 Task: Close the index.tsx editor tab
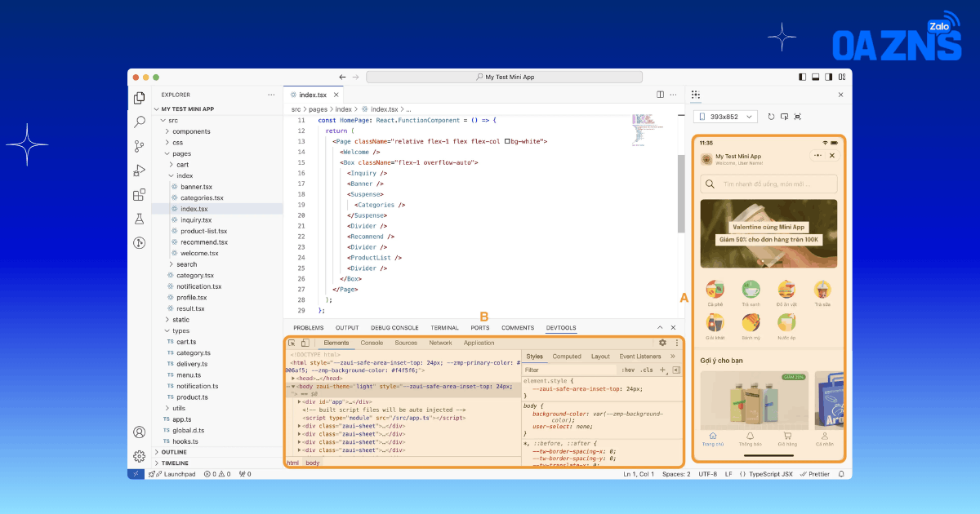(334, 95)
